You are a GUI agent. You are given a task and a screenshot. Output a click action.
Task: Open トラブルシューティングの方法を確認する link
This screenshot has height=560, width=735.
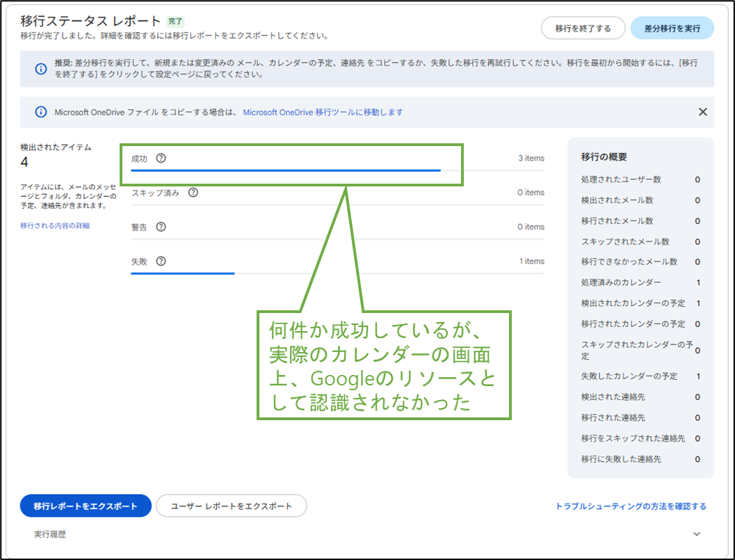[631, 506]
